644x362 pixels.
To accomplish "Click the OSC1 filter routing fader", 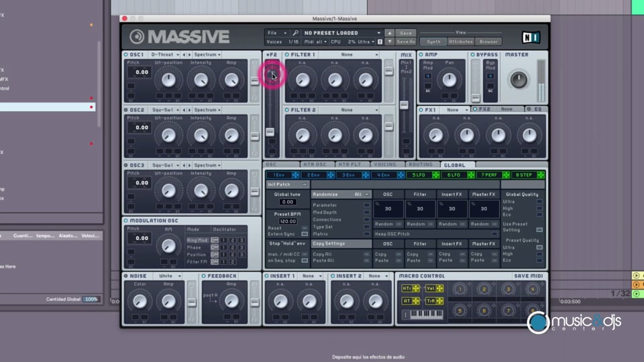I will 255,81.
